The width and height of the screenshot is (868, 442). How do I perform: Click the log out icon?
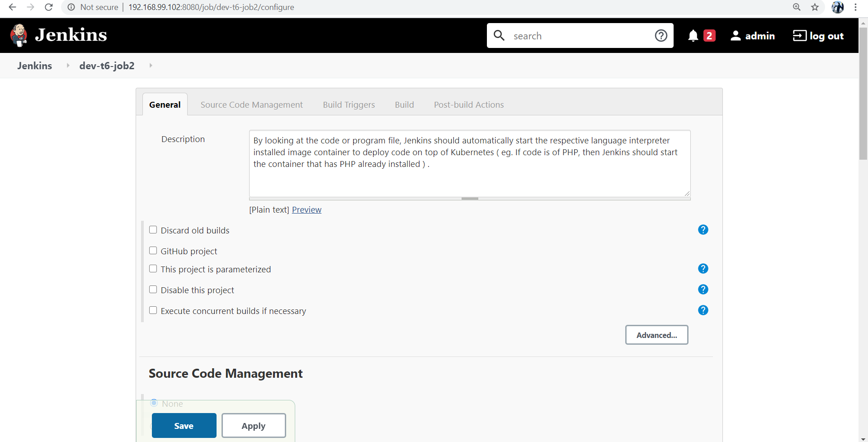pos(800,35)
